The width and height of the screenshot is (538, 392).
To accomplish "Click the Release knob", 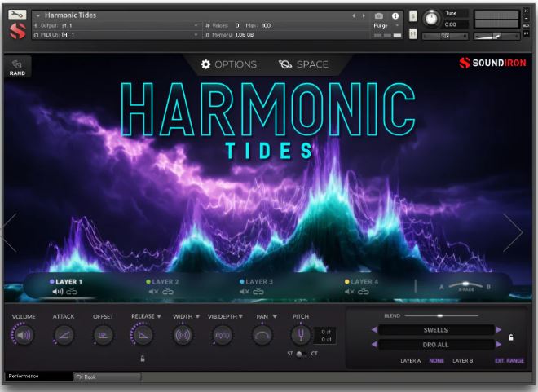I will pyautogui.click(x=143, y=335).
